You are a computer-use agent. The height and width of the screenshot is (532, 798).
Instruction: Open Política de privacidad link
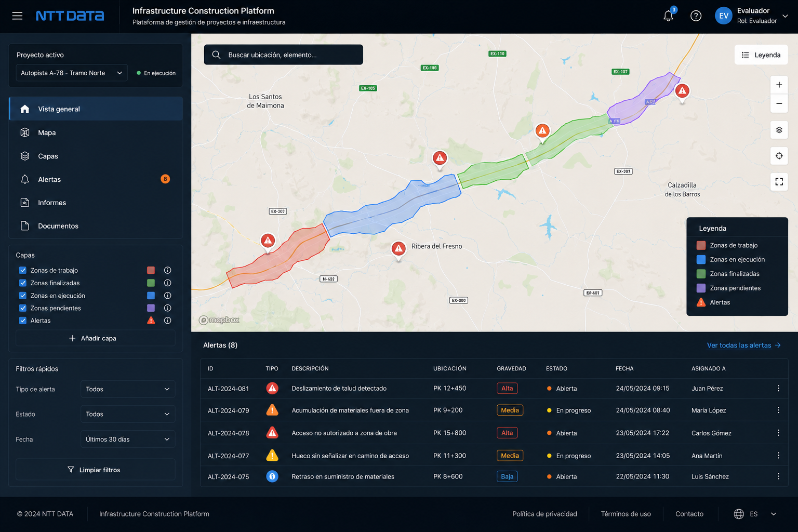point(544,514)
